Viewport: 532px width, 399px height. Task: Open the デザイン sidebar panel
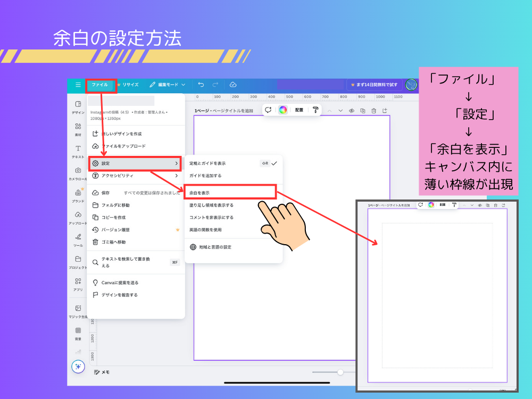[78, 107]
